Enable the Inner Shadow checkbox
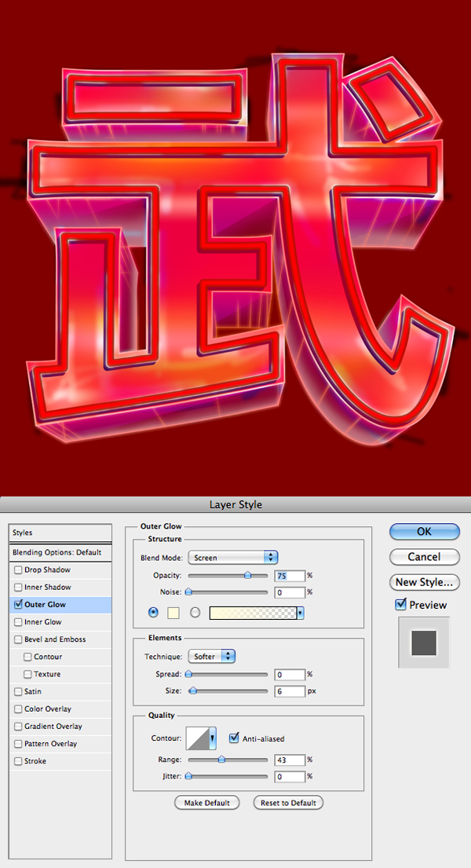This screenshot has width=471, height=868. pyautogui.click(x=19, y=588)
